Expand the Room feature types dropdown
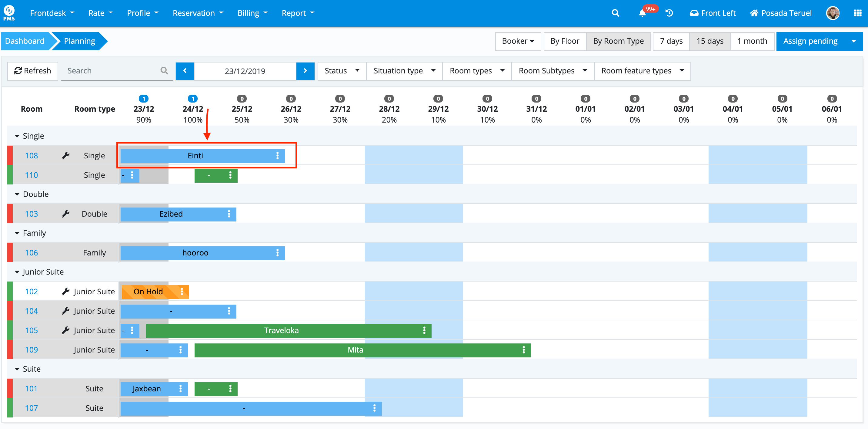868x429 pixels. (642, 71)
